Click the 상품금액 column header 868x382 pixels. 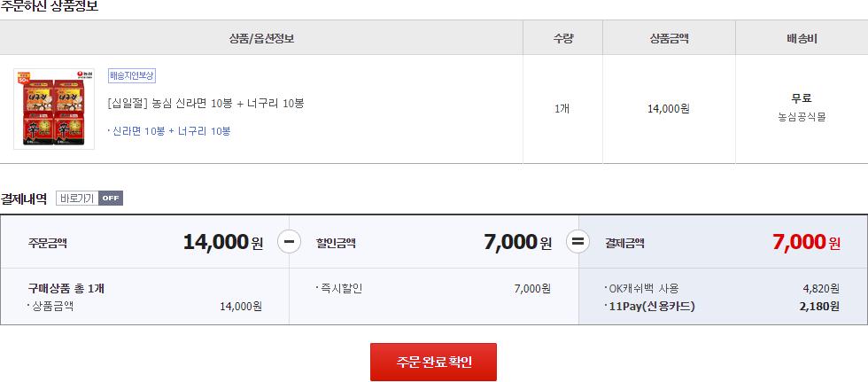(669, 37)
